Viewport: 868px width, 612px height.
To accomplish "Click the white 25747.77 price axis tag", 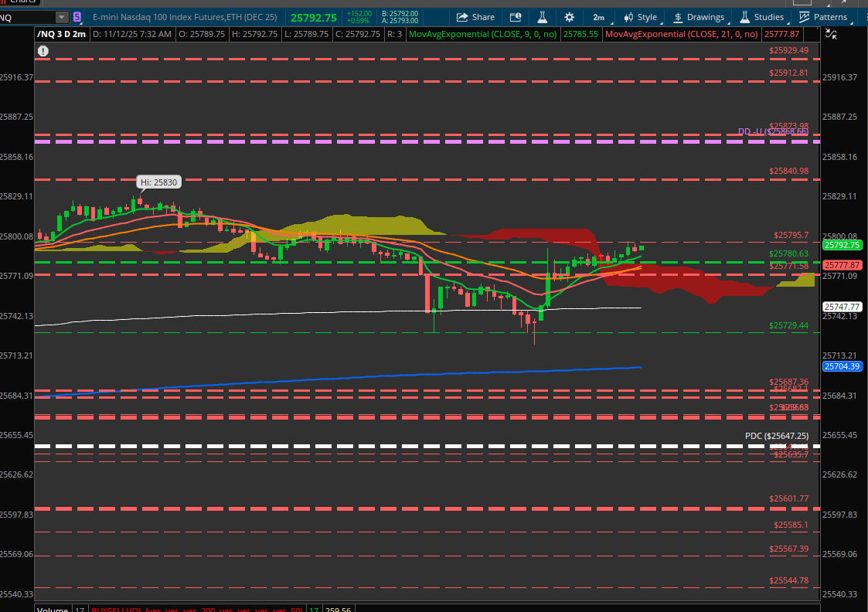I will tap(842, 307).
